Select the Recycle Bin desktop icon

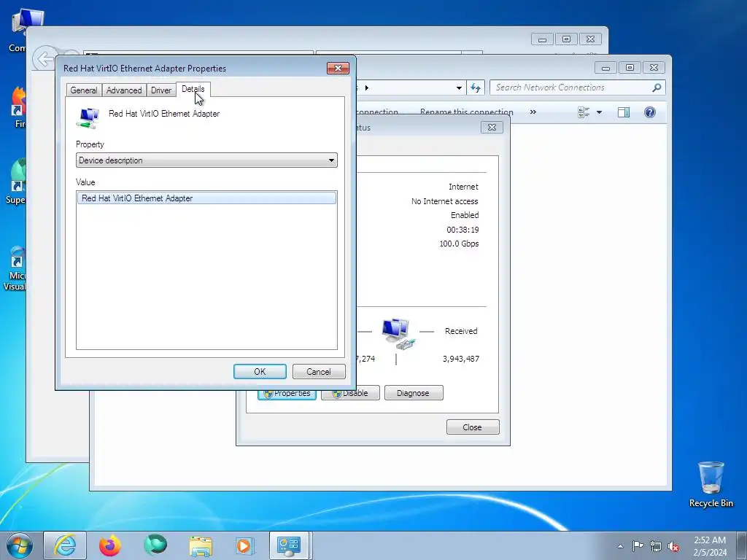pos(711,484)
